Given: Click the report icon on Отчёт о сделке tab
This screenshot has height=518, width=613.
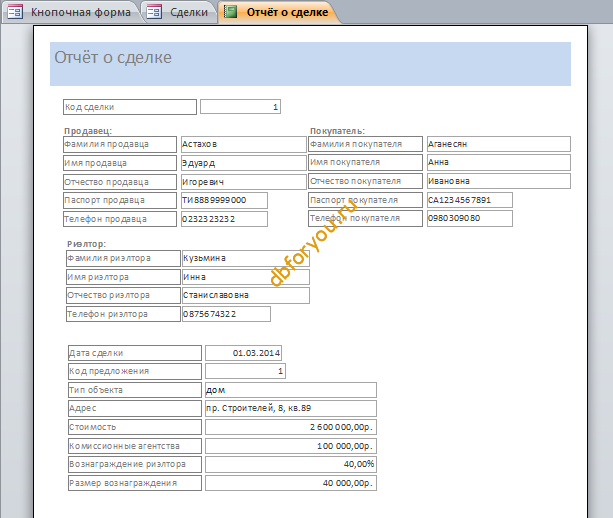Looking at the screenshot, I should coord(230,12).
